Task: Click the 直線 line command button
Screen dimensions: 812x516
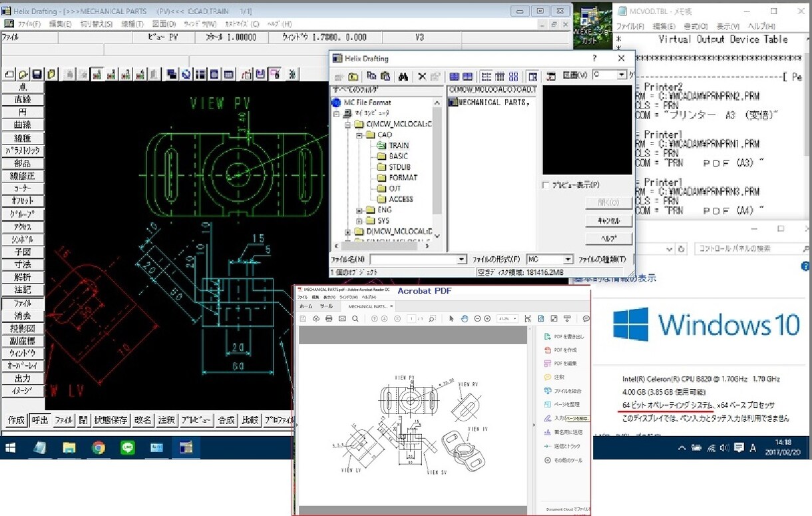Action: (x=23, y=100)
